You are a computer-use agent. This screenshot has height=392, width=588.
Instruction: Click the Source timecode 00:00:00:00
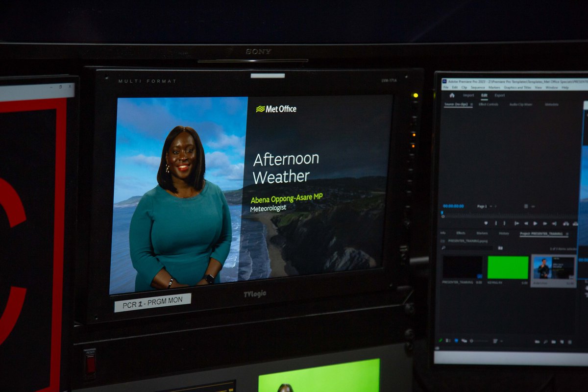(453, 206)
